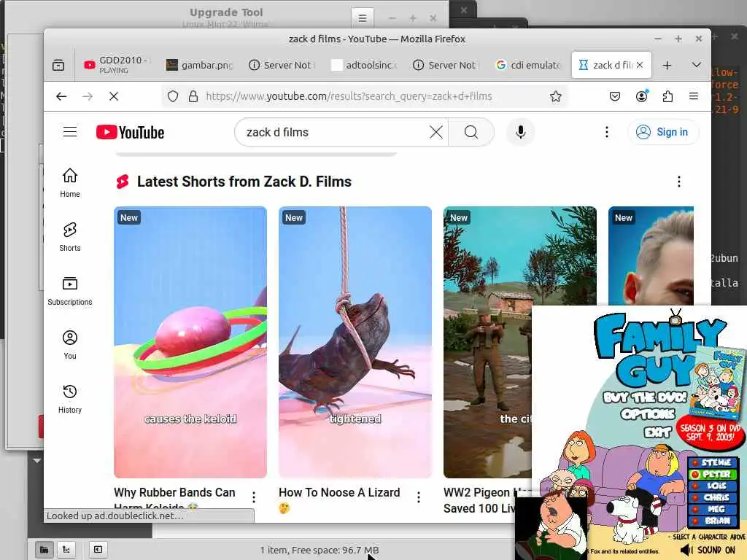The width and height of the screenshot is (747, 560).
Task: Open tracking protection shield icon
Action: pyautogui.click(x=173, y=96)
